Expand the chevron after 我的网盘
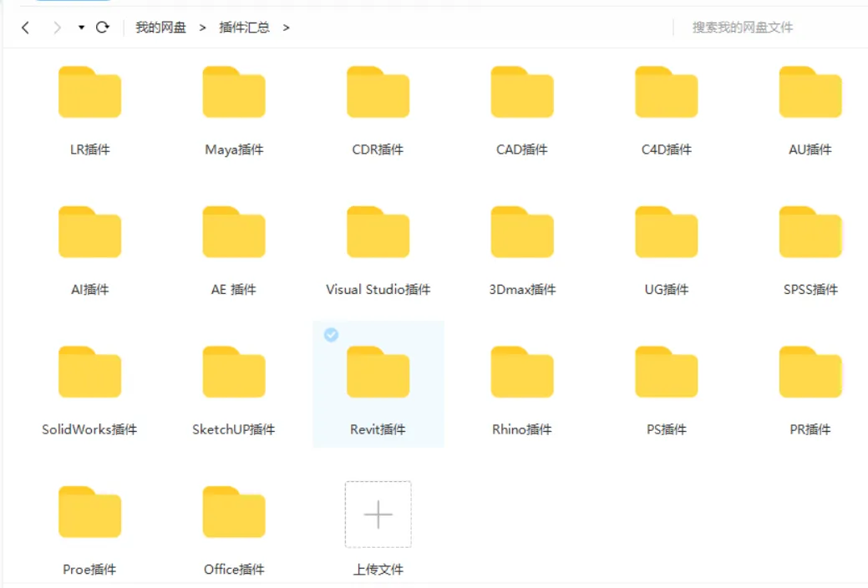Image resolution: width=868 pixels, height=588 pixels. (x=203, y=27)
